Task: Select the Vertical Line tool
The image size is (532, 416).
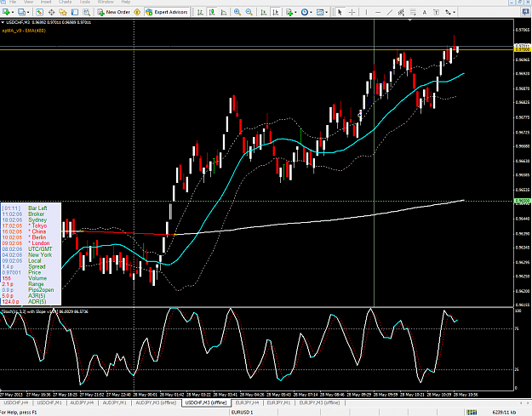Action: pyautogui.click(x=366, y=12)
